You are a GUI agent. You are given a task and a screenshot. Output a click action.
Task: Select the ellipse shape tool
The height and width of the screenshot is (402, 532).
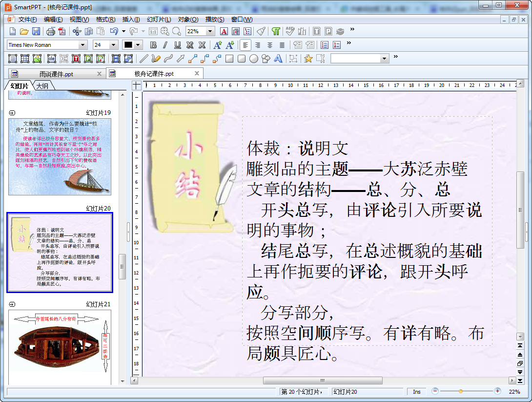point(254,59)
